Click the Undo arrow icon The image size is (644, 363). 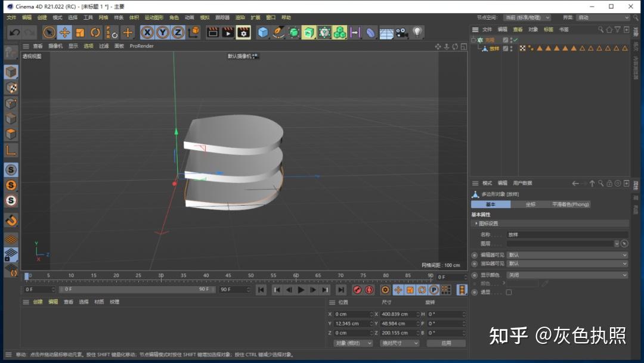click(15, 33)
